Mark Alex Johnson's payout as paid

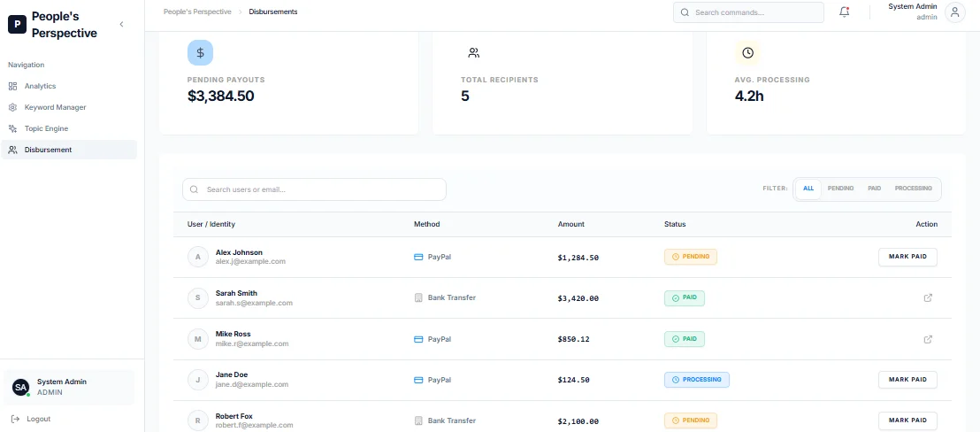[x=907, y=257]
